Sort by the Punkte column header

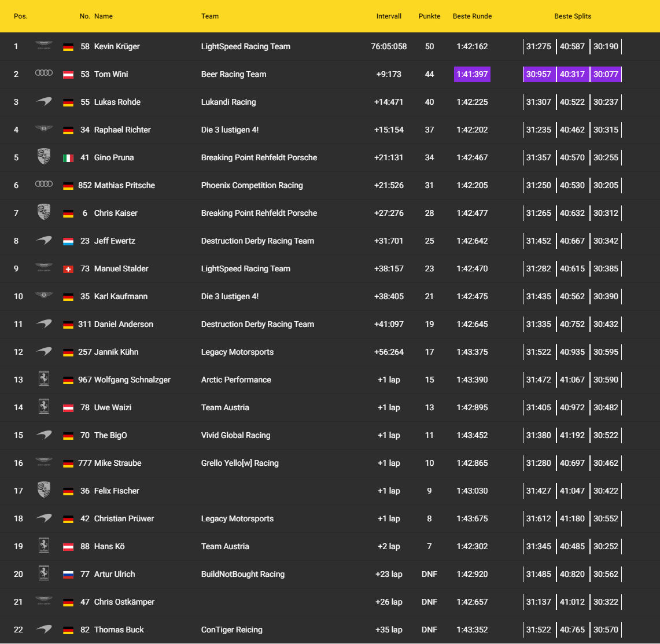(429, 16)
